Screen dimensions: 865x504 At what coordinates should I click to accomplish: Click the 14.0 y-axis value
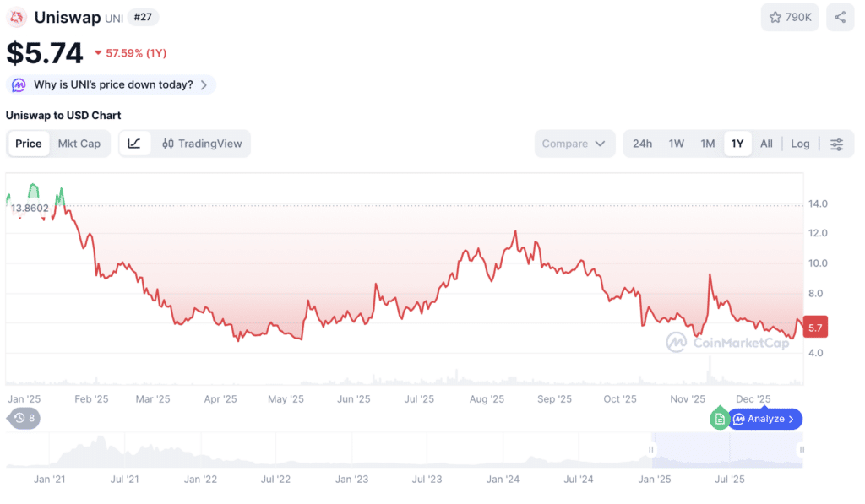818,203
